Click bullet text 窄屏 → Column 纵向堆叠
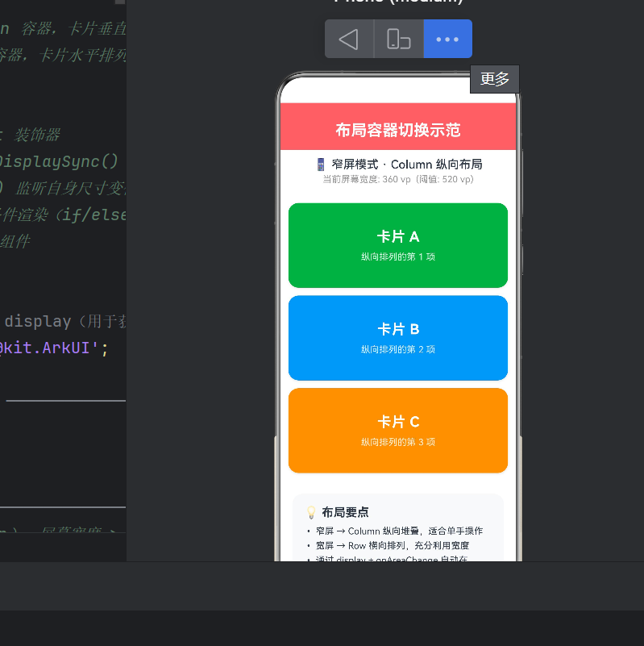This screenshot has width=644, height=646. (368, 531)
